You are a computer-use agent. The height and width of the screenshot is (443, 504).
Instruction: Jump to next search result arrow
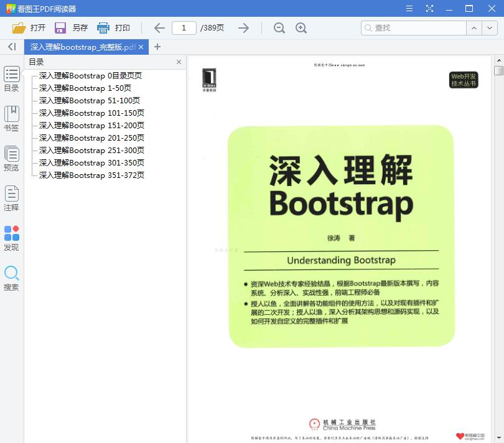[490, 28]
